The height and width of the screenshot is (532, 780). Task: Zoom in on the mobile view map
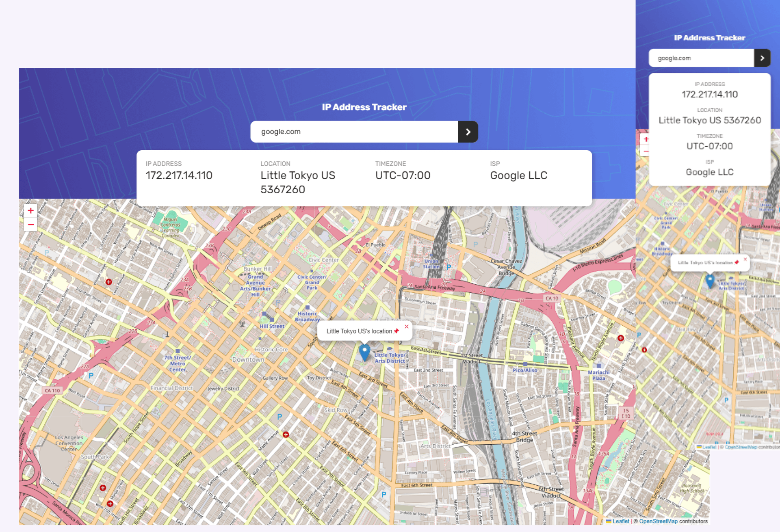tap(646, 139)
